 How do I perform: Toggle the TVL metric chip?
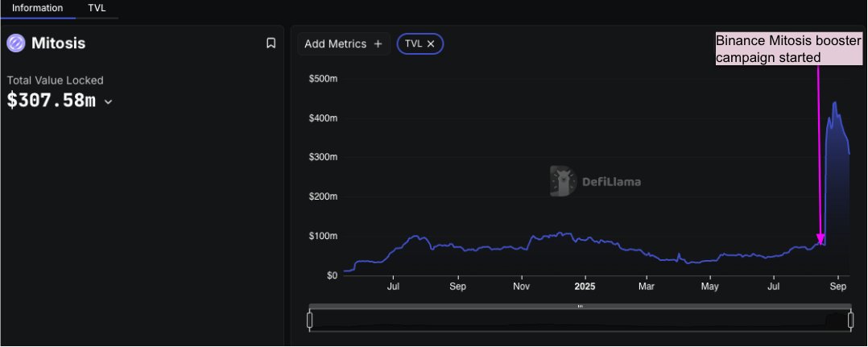point(420,43)
